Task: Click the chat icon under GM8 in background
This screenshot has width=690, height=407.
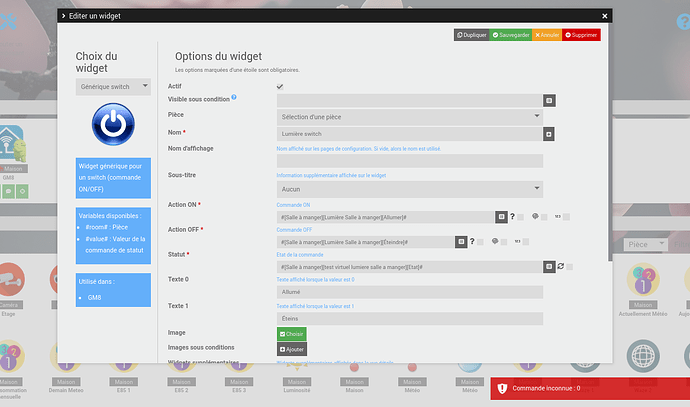Action: (8, 192)
